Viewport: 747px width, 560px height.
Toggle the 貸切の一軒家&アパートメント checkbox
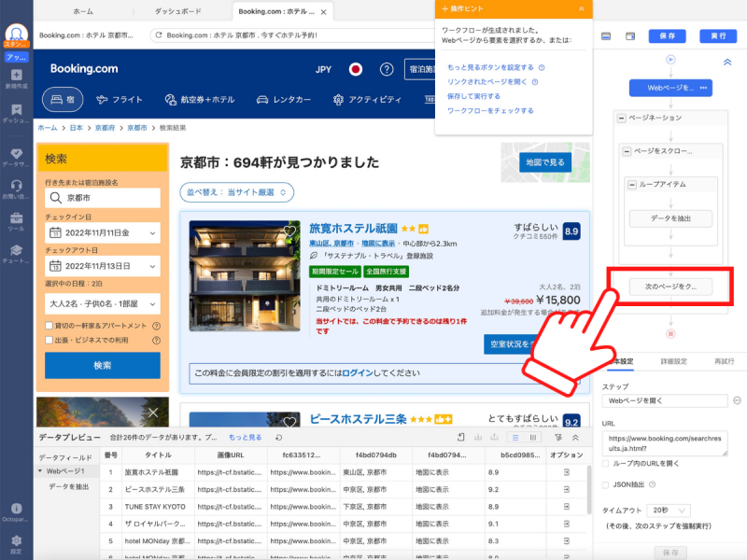click(x=49, y=326)
